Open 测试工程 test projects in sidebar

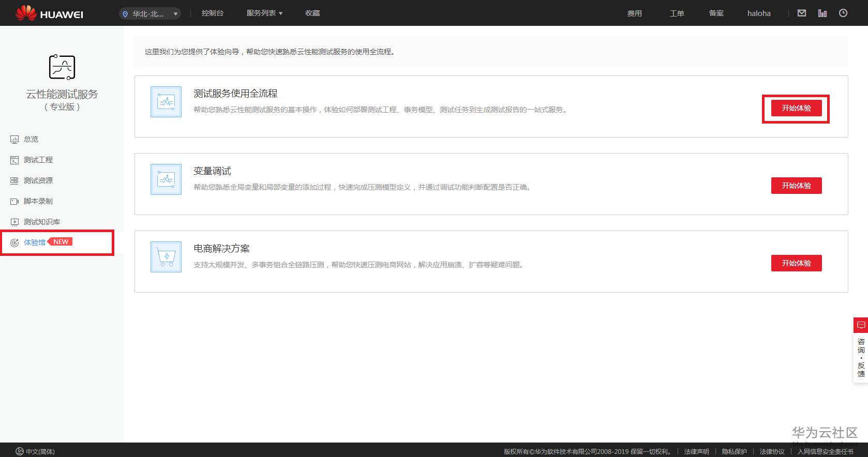(38, 160)
